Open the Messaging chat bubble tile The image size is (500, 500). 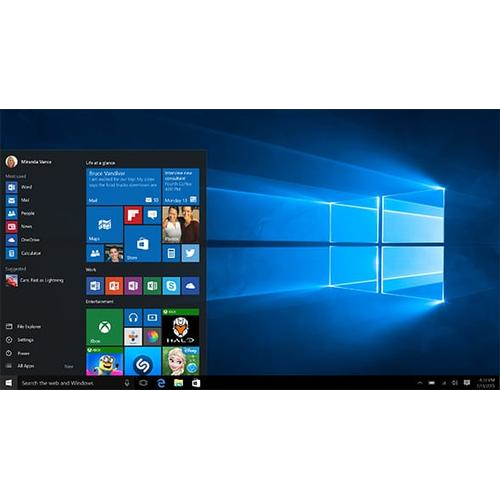(x=152, y=215)
